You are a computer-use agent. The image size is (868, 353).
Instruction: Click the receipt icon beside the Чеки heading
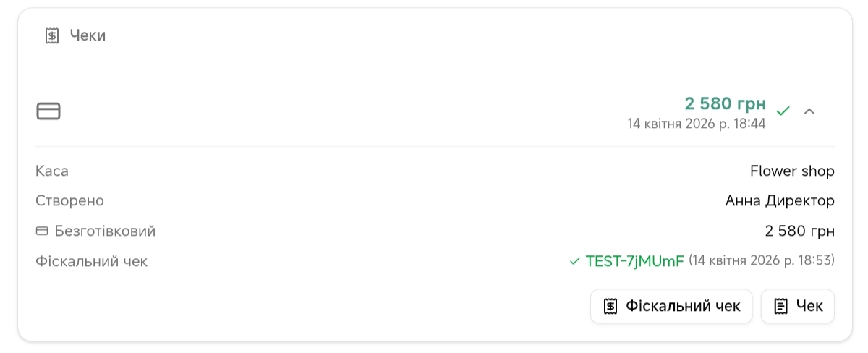52,35
